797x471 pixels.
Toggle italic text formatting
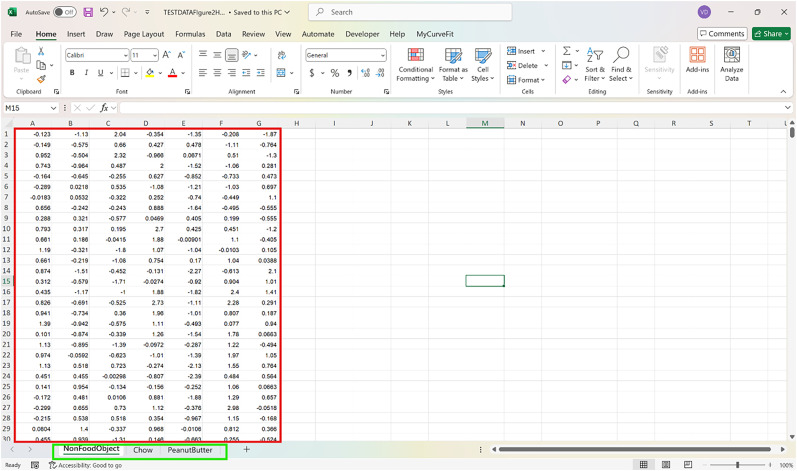pyautogui.click(x=86, y=73)
